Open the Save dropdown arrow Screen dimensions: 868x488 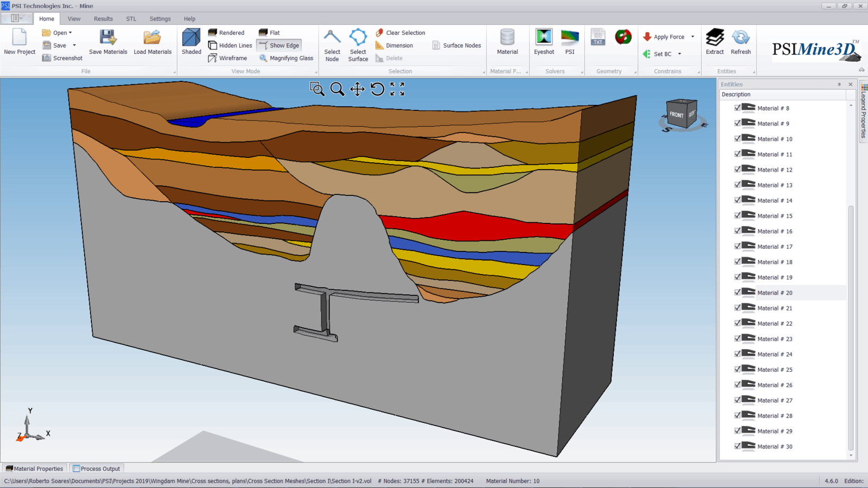(74, 45)
